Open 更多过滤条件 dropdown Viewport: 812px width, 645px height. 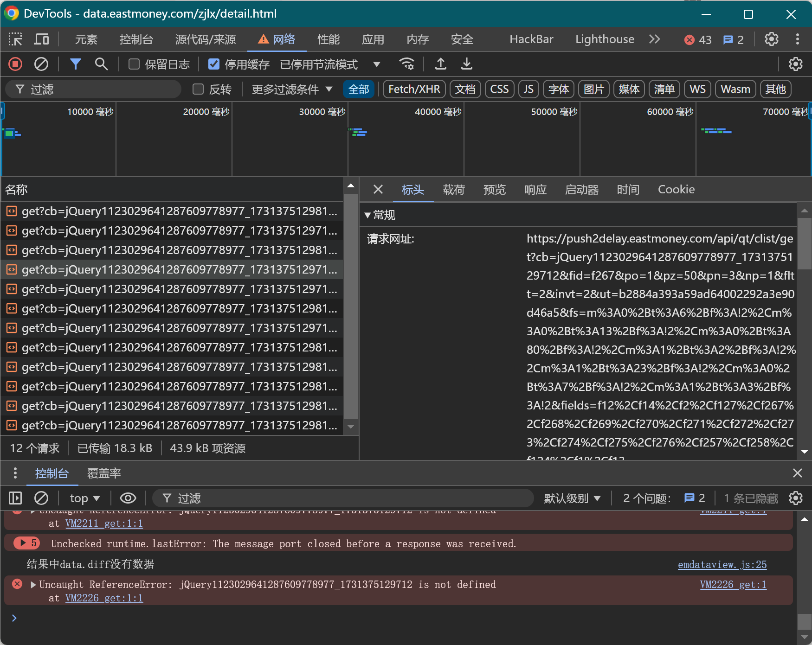292,89
